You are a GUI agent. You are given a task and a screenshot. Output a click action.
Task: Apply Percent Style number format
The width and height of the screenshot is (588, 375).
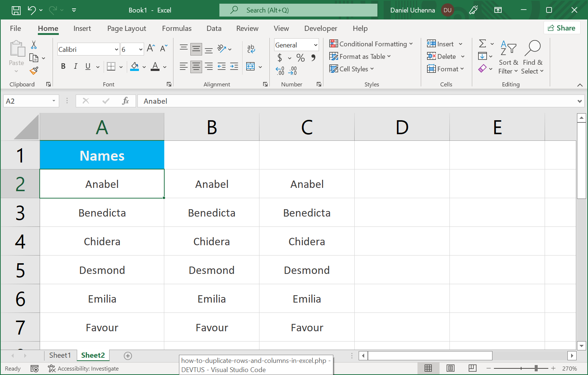(x=300, y=58)
